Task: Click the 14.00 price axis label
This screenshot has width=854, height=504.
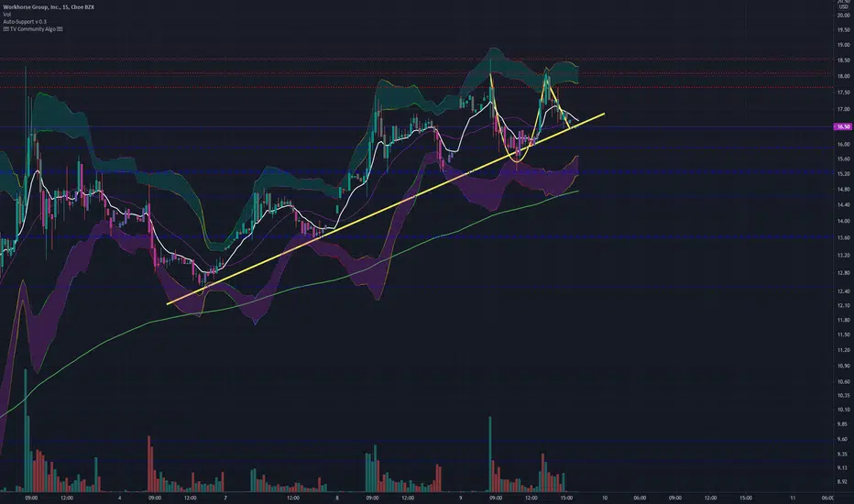Action: (843, 221)
